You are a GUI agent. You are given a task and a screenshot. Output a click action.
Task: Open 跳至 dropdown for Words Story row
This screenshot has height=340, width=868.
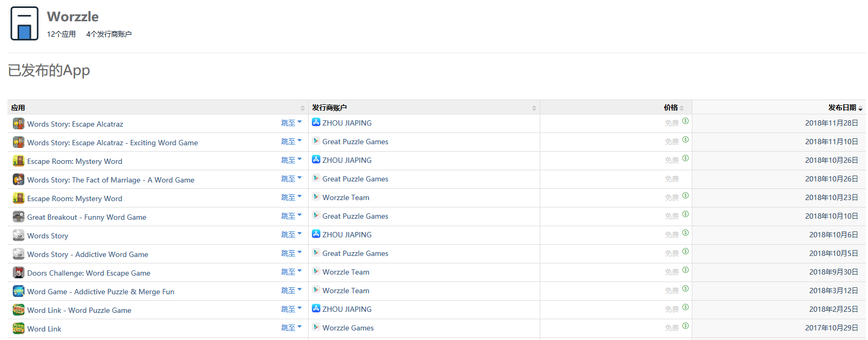[291, 235]
